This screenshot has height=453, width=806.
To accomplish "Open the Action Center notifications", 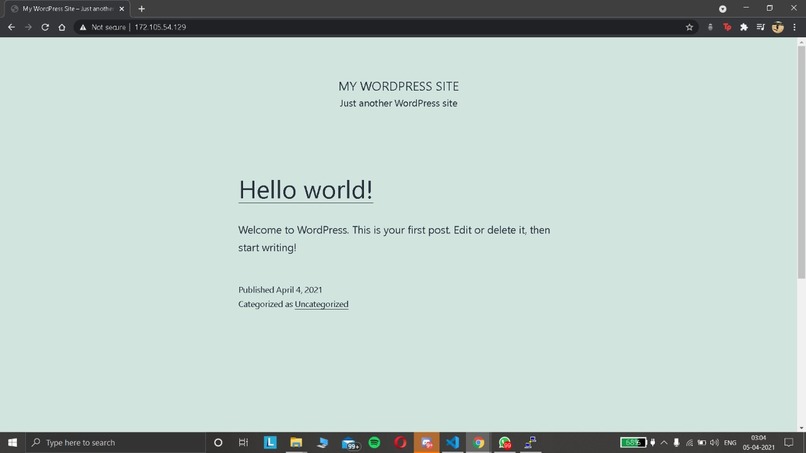I will tap(789, 443).
